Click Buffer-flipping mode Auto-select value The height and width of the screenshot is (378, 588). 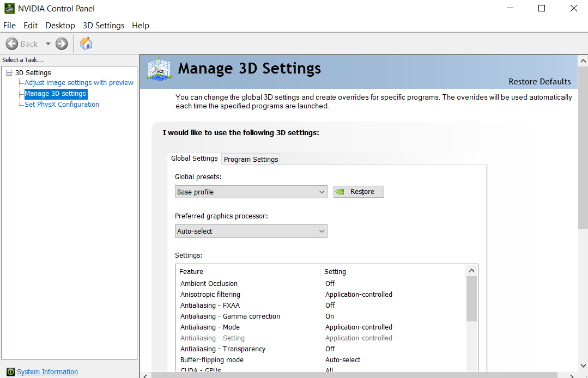343,359
